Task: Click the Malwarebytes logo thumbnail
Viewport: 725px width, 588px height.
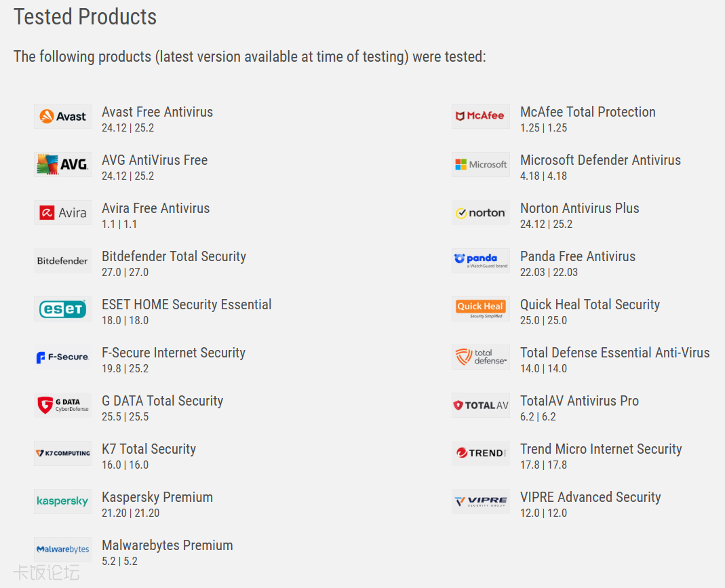Action: [62, 549]
